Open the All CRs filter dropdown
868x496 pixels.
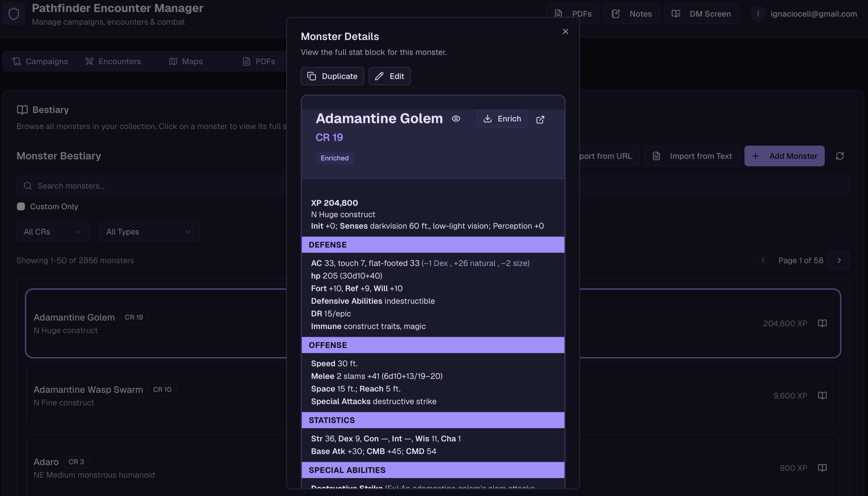coord(53,232)
